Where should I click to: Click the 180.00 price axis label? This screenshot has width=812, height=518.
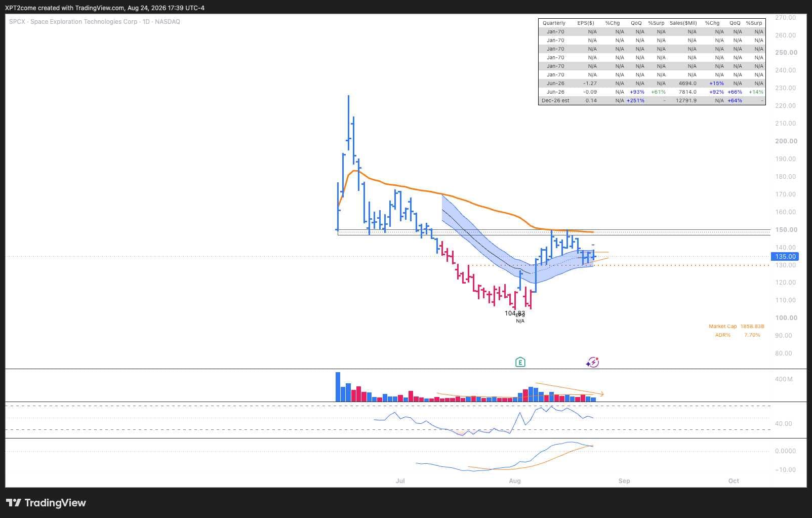point(786,177)
